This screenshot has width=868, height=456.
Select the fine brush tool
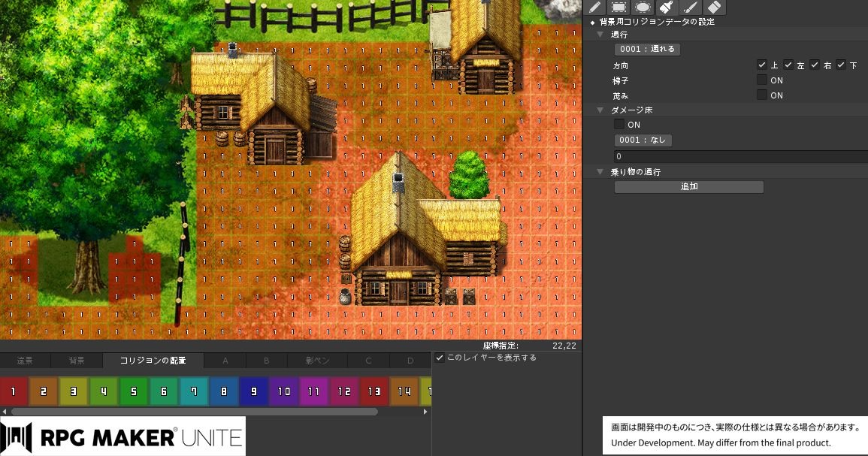pos(691,8)
